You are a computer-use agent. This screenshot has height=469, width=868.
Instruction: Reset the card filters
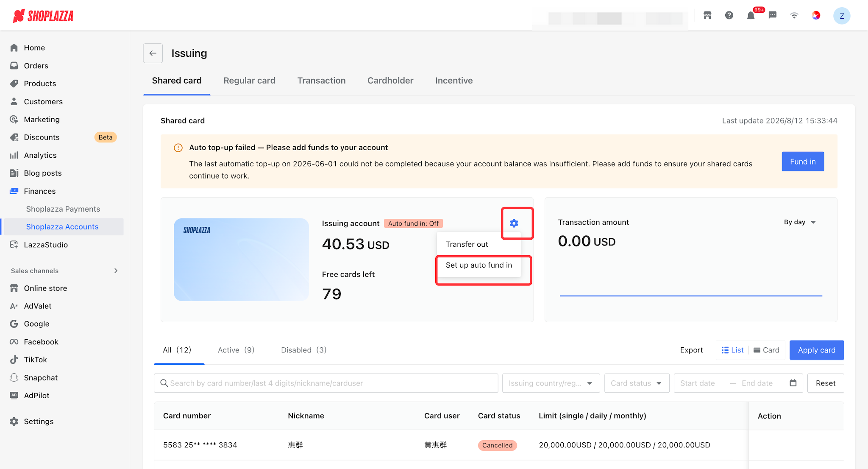[826, 383]
